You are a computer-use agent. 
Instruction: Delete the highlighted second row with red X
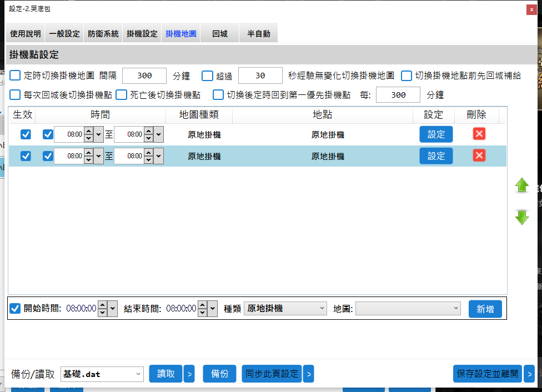pos(479,156)
